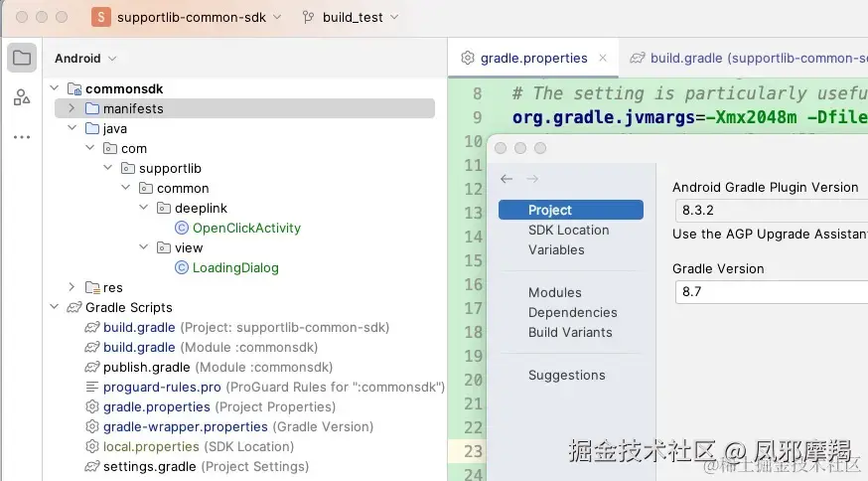Image resolution: width=868 pixels, height=481 pixels.
Task: Click the git branch icon beside build_test
Action: click(x=308, y=17)
